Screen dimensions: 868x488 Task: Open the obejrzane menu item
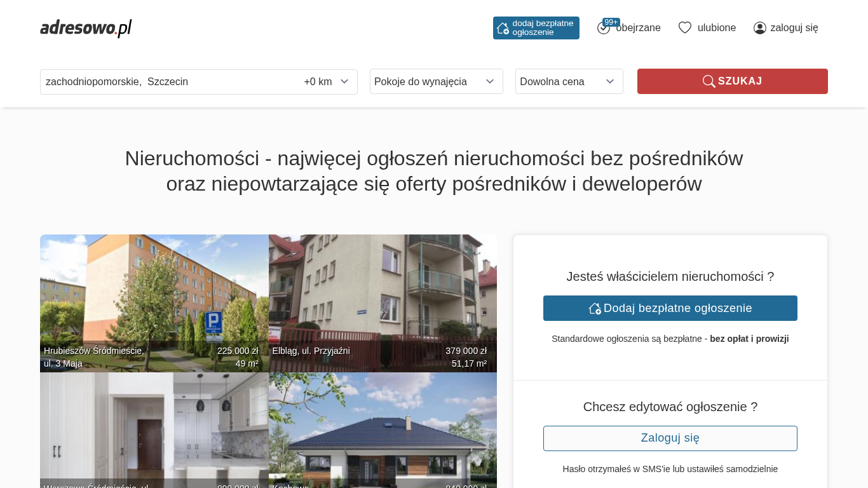[638, 28]
